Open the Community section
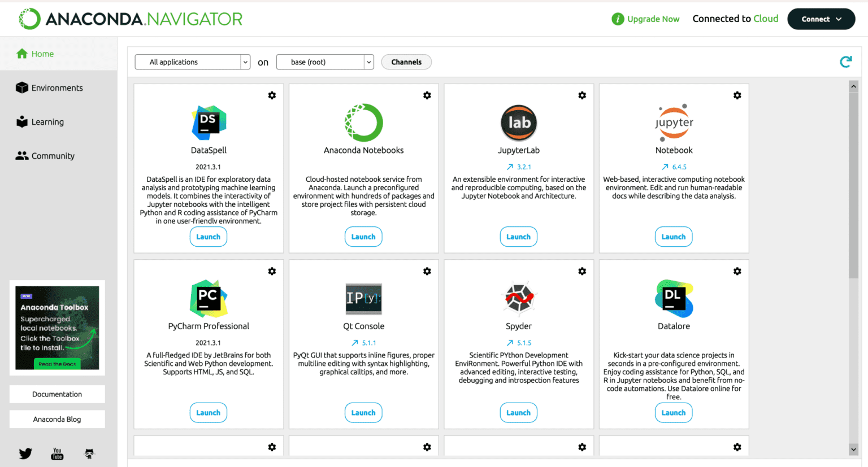Viewport: 868px width, 467px height. (53, 156)
